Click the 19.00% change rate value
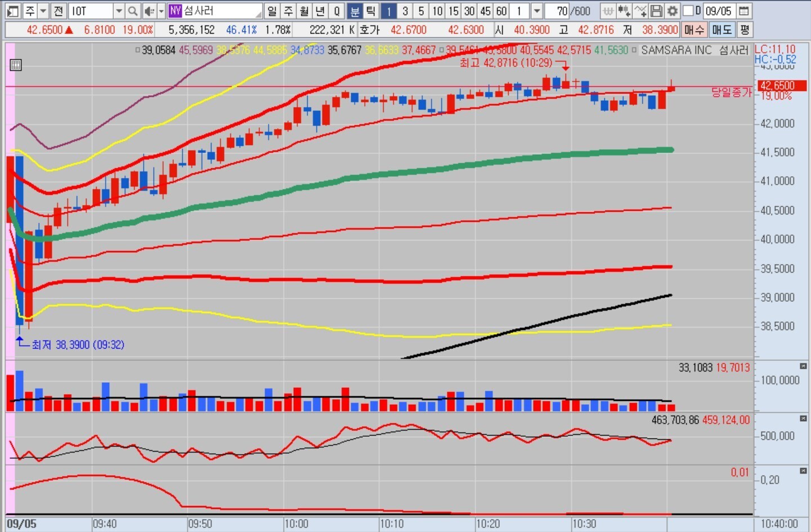Image resolution: width=811 pixels, height=532 pixels. (138, 29)
